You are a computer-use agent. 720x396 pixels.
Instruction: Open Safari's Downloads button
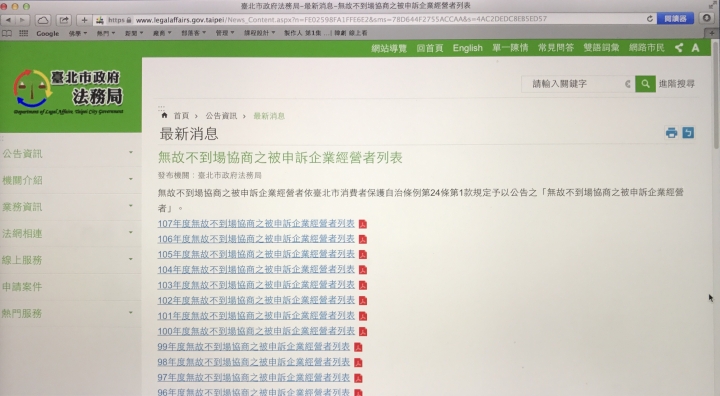coord(707,18)
